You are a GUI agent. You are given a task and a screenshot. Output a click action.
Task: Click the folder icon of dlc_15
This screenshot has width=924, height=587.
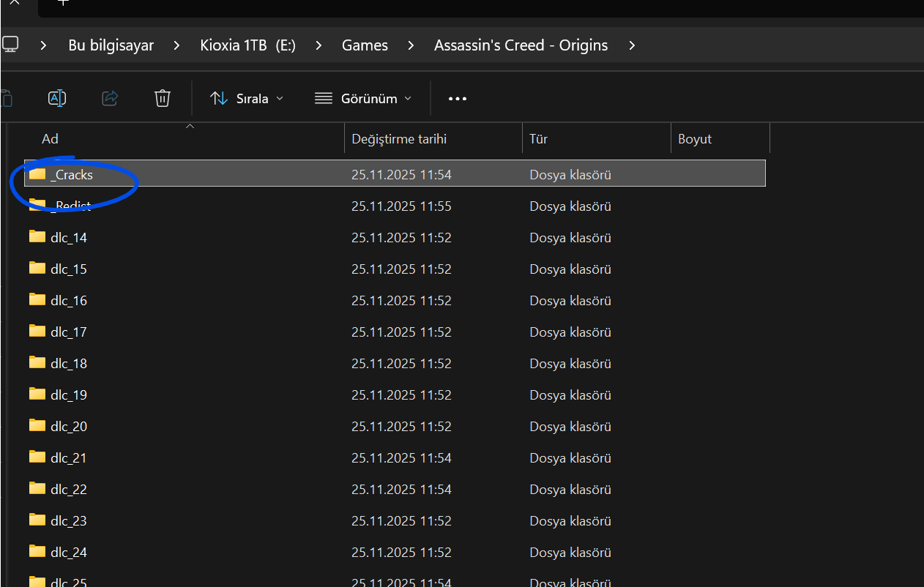37,268
